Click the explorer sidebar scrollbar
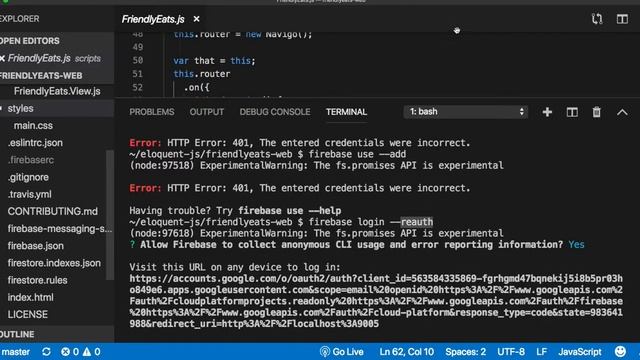Viewport: 640px width, 360px height. 109,215
